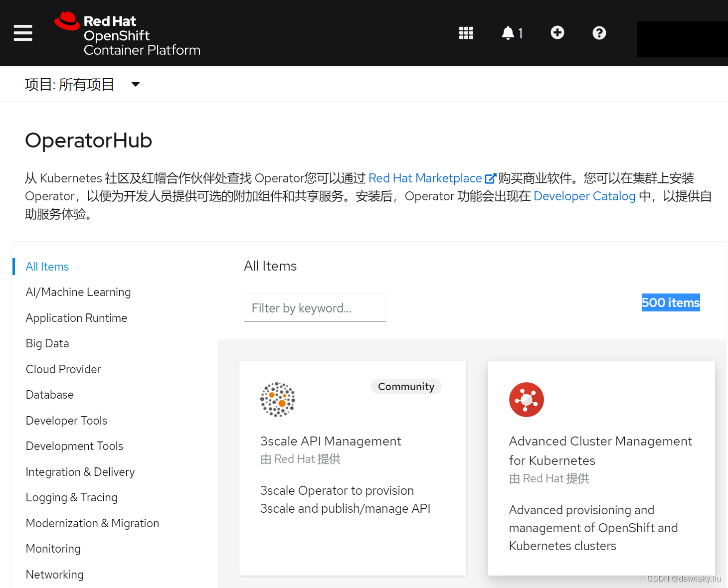
Task: Open the Red Hat Marketplace link
Action: [x=425, y=178]
